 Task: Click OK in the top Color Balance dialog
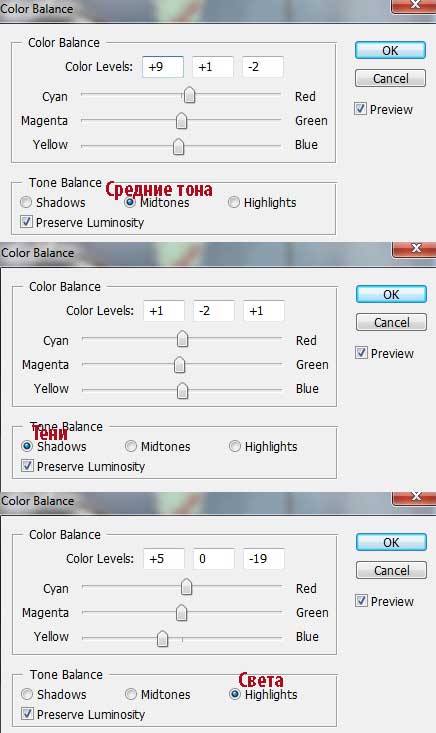point(390,50)
